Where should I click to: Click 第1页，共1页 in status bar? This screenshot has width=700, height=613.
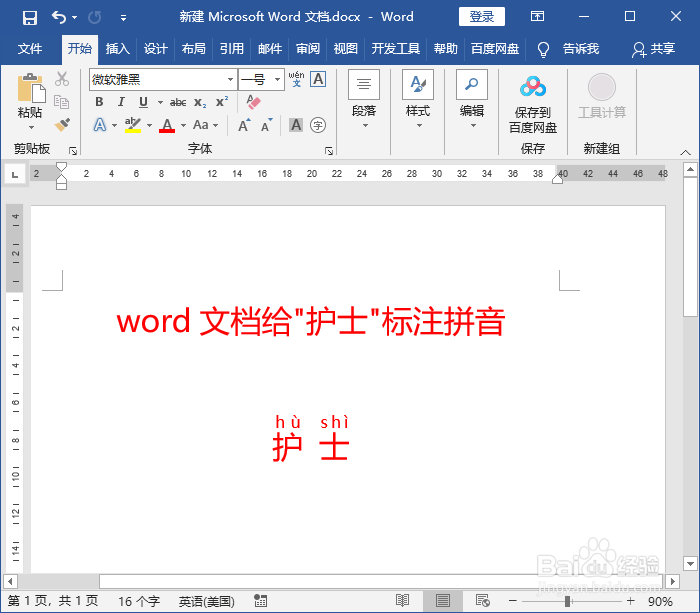[x=53, y=601]
